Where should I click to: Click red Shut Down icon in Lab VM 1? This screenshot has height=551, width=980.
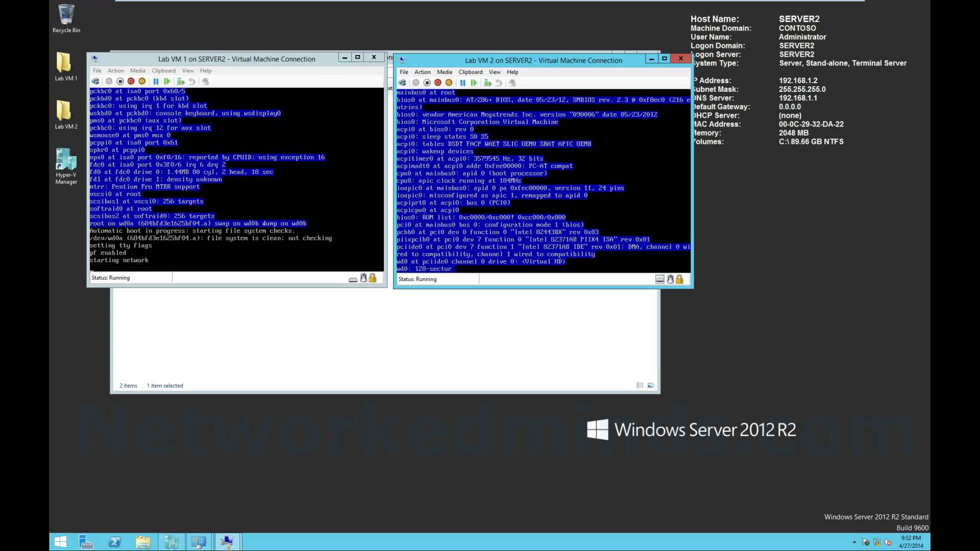point(131,82)
